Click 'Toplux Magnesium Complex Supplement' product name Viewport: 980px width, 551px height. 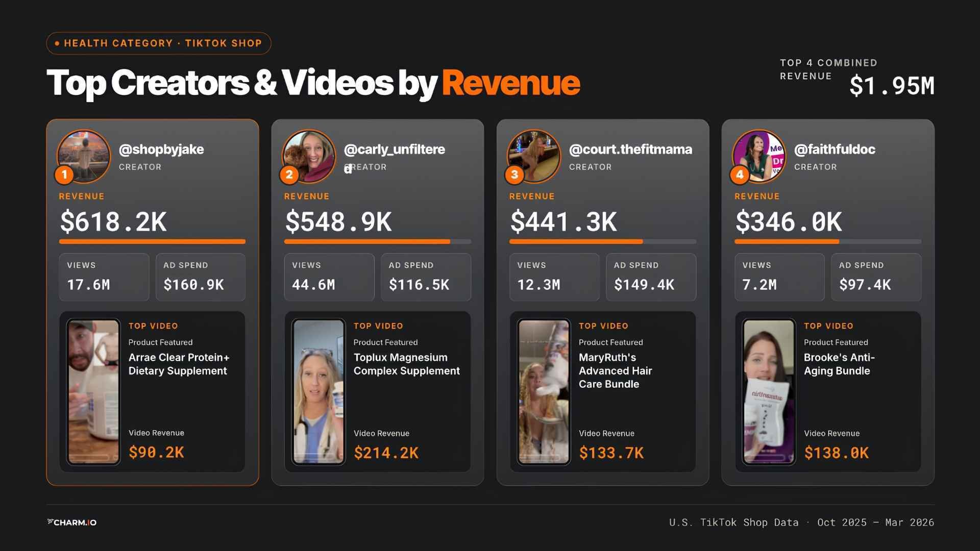[406, 364]
